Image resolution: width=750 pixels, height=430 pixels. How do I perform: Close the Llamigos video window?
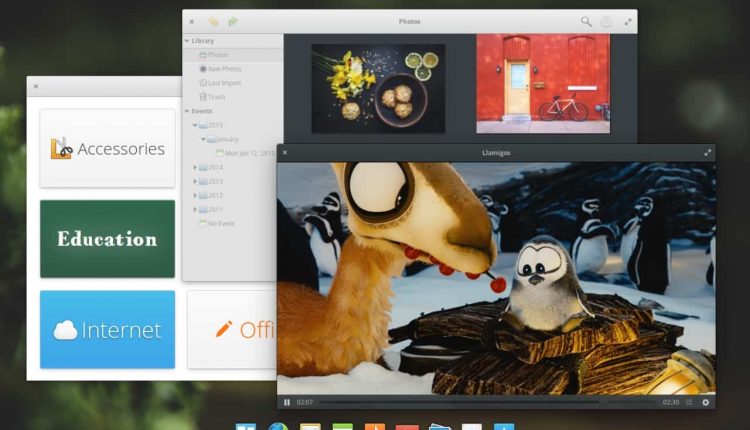tap(285, 153)
